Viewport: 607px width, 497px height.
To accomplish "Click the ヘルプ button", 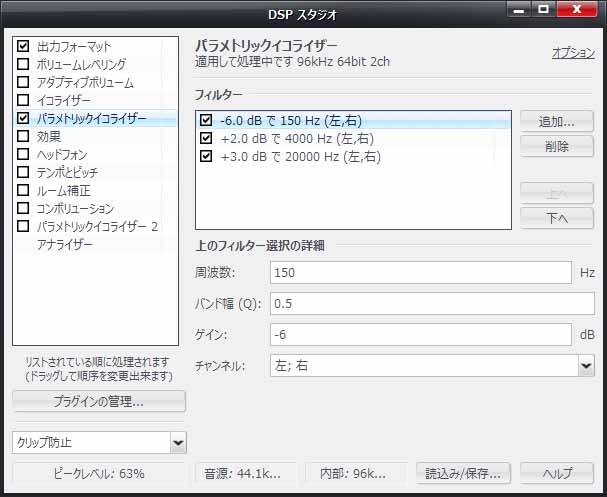I will tap(557, 473).
